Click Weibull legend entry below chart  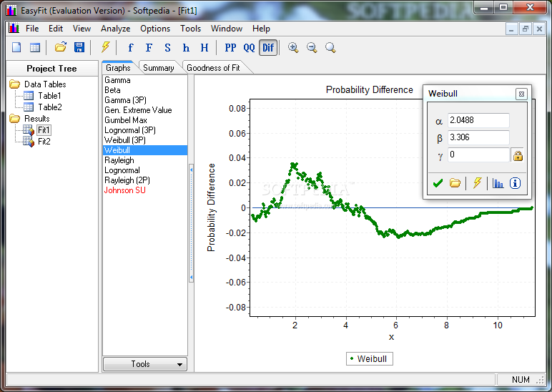(x=369, y=359)
